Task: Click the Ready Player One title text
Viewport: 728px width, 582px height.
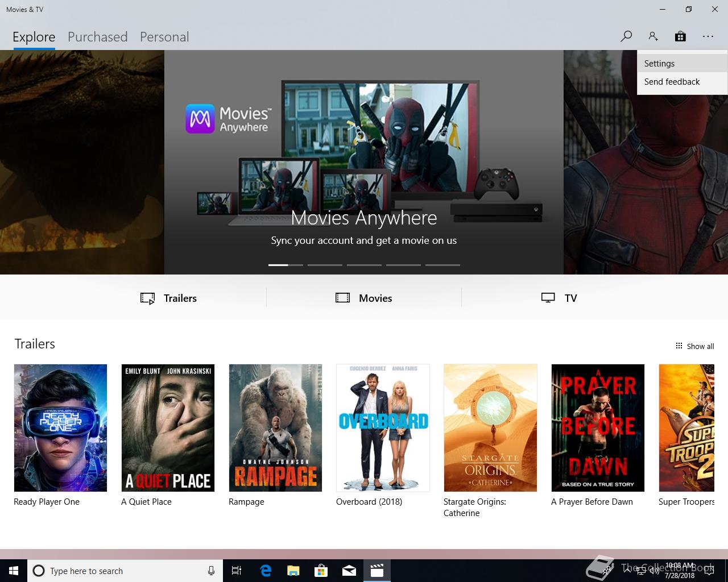Action: pyautogui.click(x=47, y=502)
